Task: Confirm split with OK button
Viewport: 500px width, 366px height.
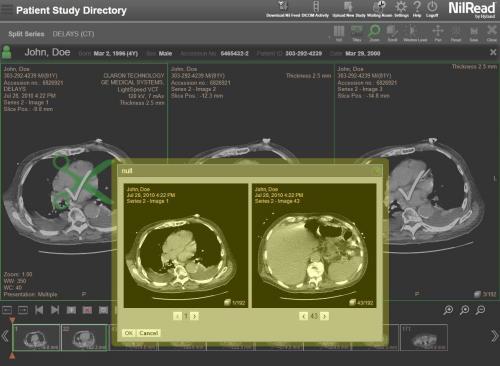Action: 129,333
